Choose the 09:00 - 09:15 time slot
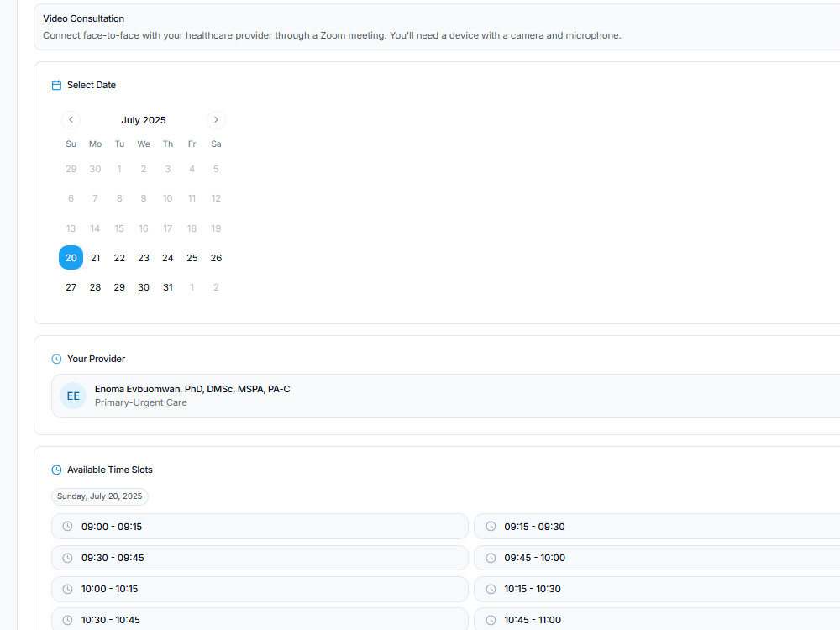Screen dimensions: 840x630 (x=260, y=527)
